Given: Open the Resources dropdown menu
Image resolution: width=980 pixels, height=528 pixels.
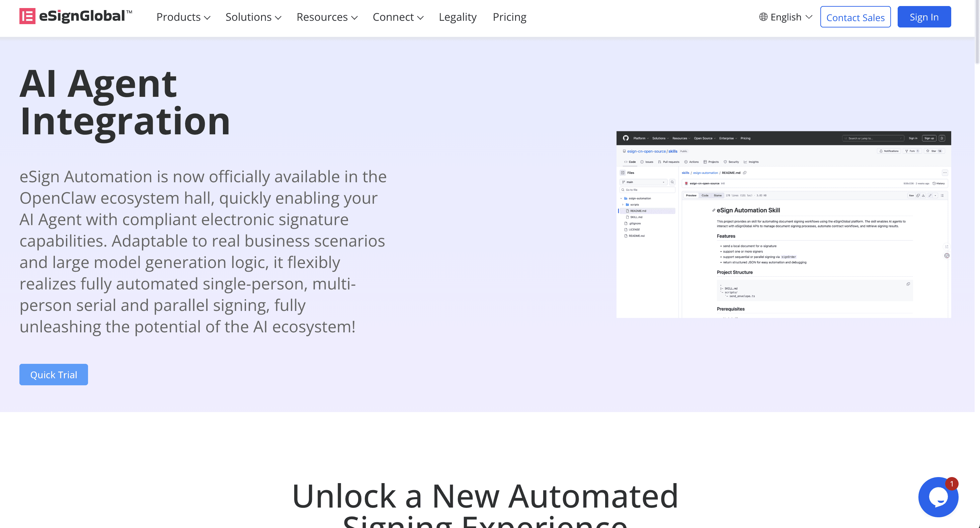Looking at the screenshot, I should (x=327, y=17).
